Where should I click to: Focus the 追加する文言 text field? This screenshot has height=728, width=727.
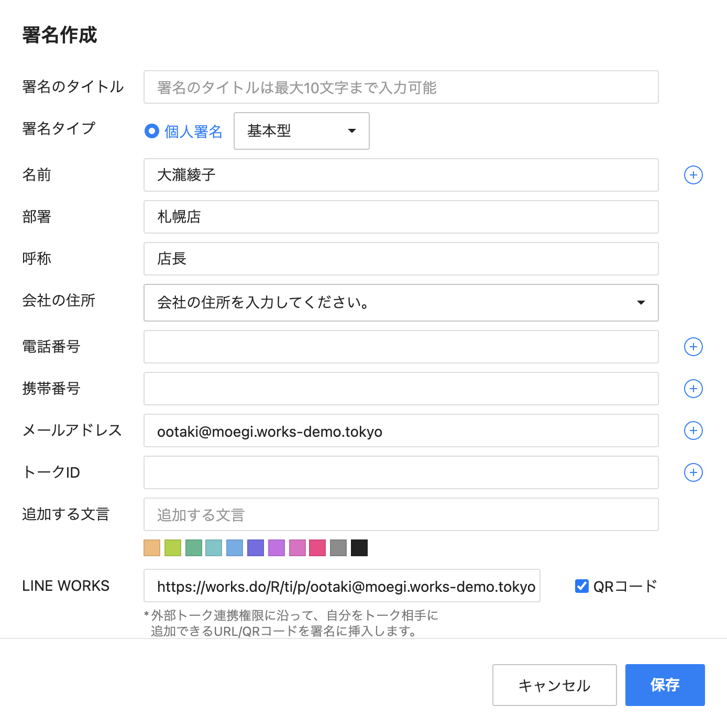(x=401, y=514)
